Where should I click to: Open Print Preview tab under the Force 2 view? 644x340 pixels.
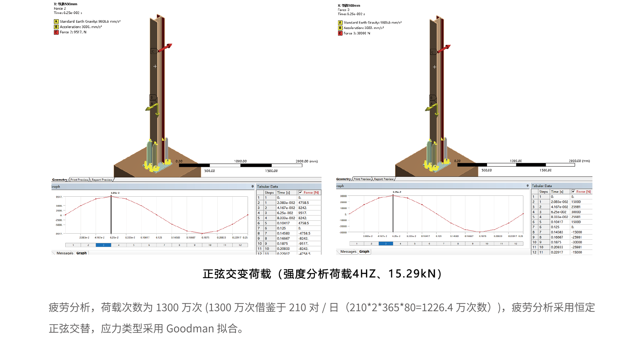pyautogui.click(x=79, y=180)
